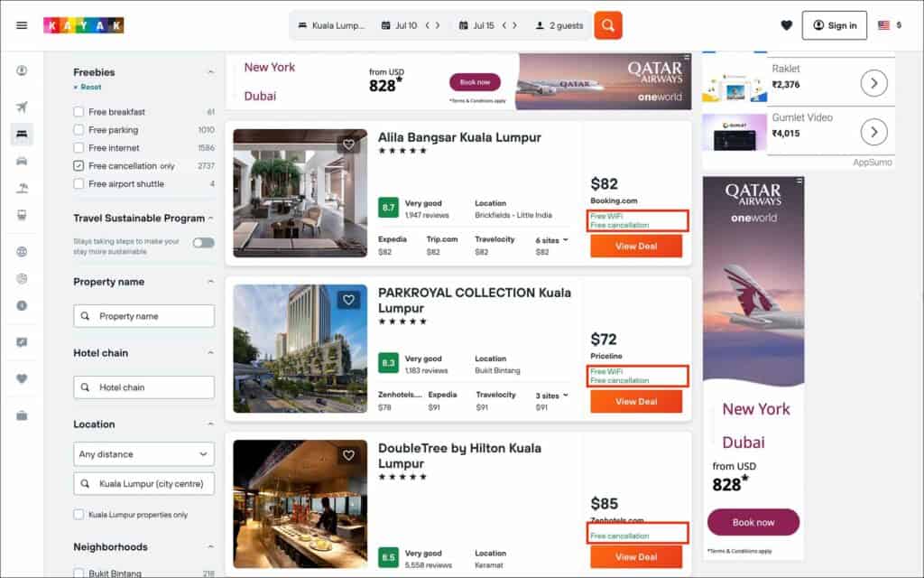Click the Gumlet Video ad arrow button
Image resolution: width=924 pixels, height=578 pixels.
click(x=873, y=132)
